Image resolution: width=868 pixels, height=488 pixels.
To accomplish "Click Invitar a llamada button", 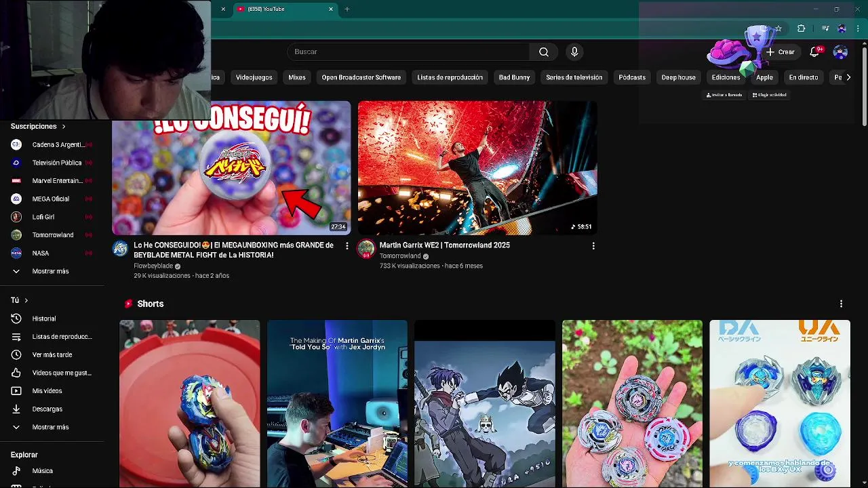I will [724, 95].
